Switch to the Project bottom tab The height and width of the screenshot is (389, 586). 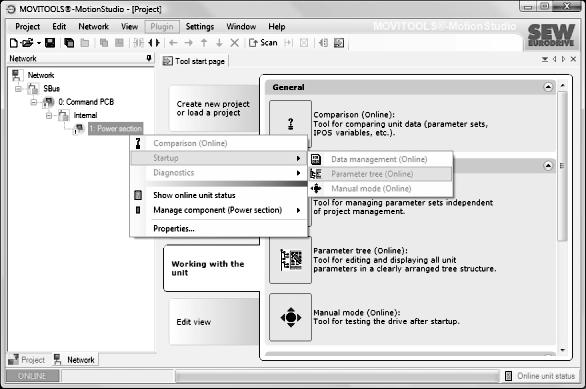pyautogui.click(x=27, y=360)
